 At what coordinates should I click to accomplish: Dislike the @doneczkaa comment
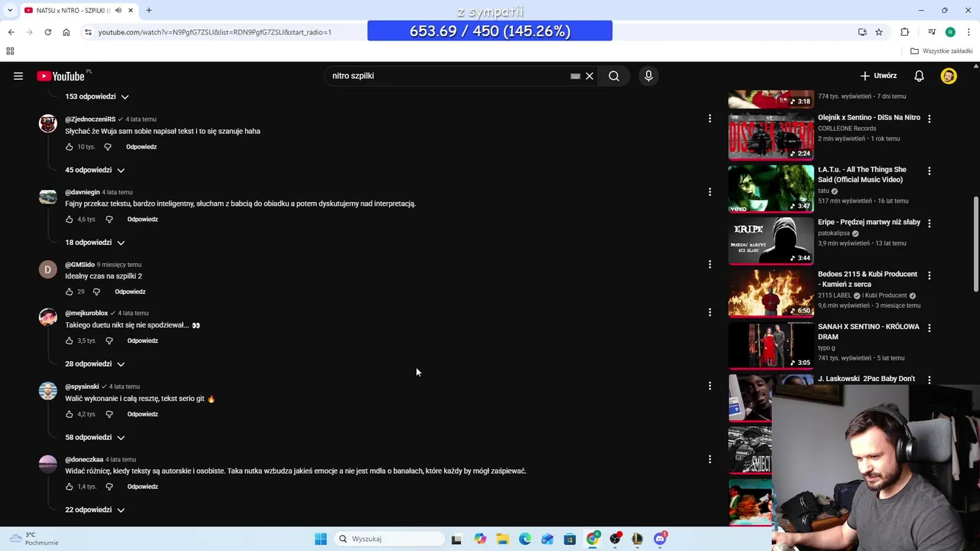[x=109, y=487]
